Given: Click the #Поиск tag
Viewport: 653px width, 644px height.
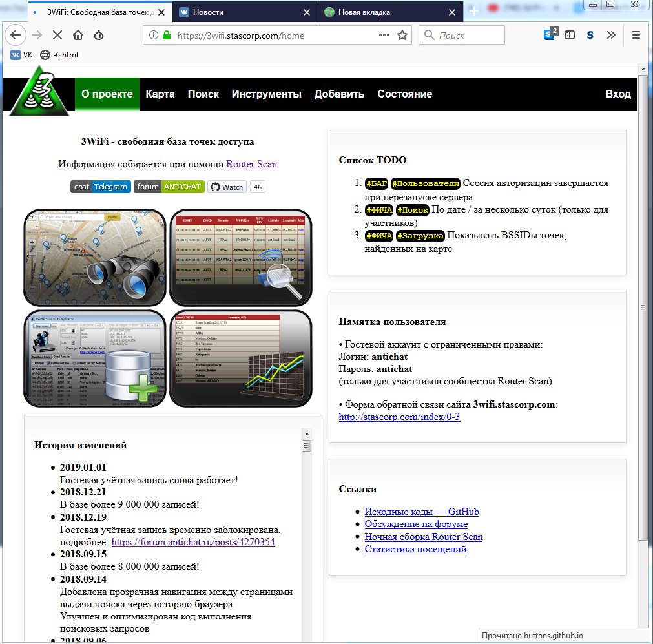Looking at the screenshot, I should 412,210.
